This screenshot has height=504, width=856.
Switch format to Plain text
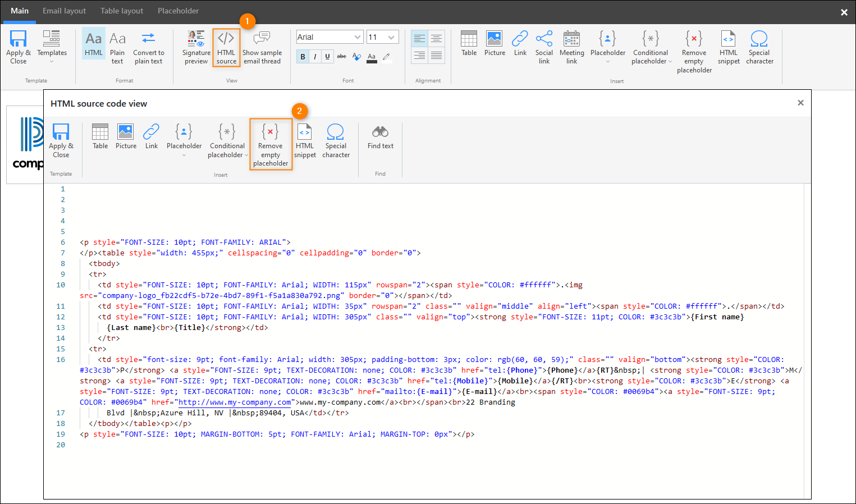click(x=117, y=48)
